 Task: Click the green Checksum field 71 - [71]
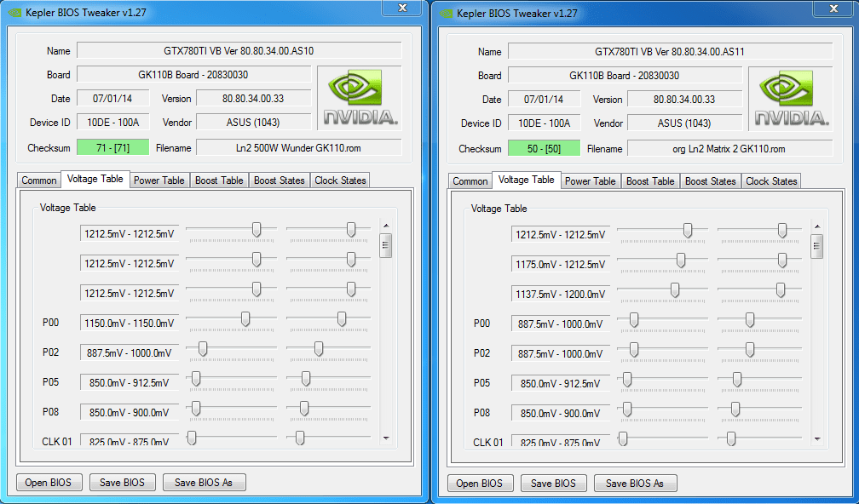click(x=112, y=148)
